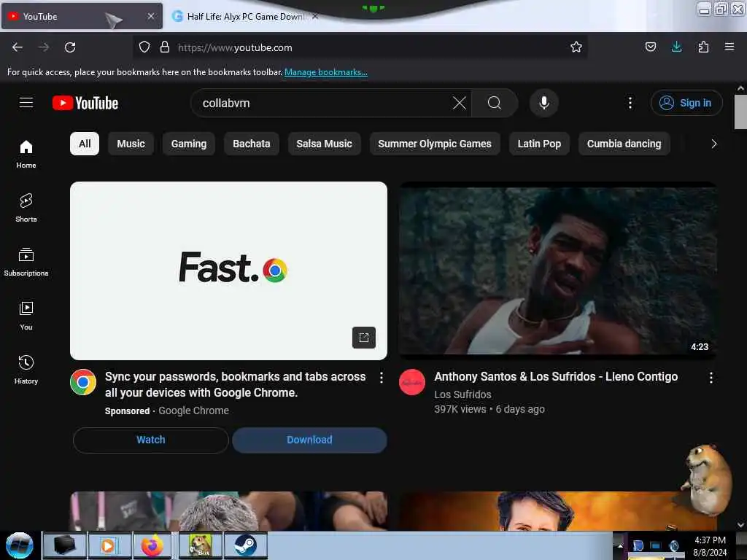
Task: Clear the search text with the X icon
Action: click(460, 103)
